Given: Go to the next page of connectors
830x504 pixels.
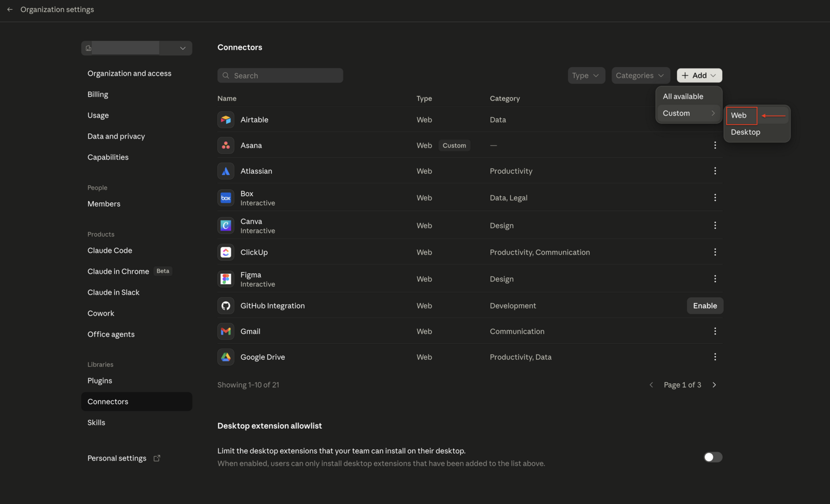Looking at the screenshot, I should click(714, 385).
